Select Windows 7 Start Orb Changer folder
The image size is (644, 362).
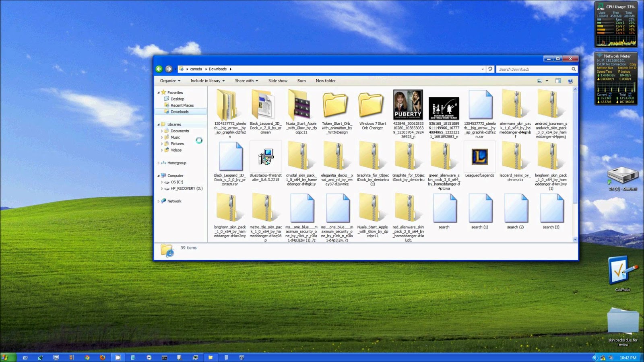[372, 110]
